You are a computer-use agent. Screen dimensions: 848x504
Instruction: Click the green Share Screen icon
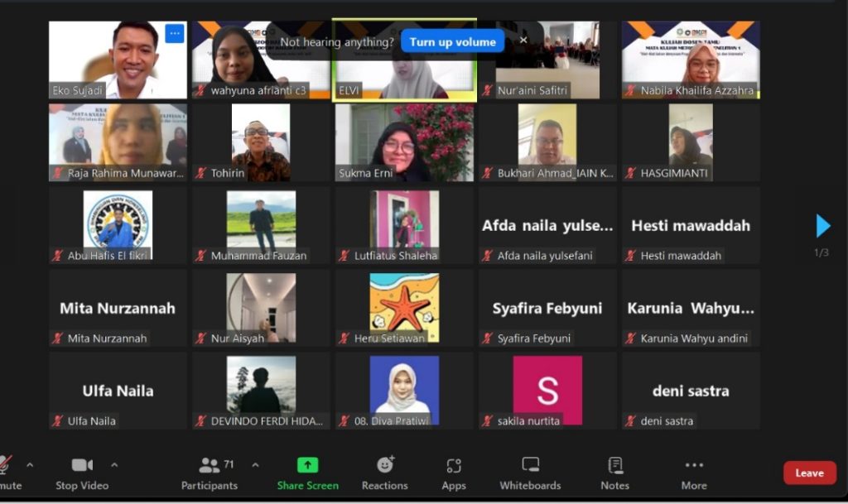tap(307, 465)
